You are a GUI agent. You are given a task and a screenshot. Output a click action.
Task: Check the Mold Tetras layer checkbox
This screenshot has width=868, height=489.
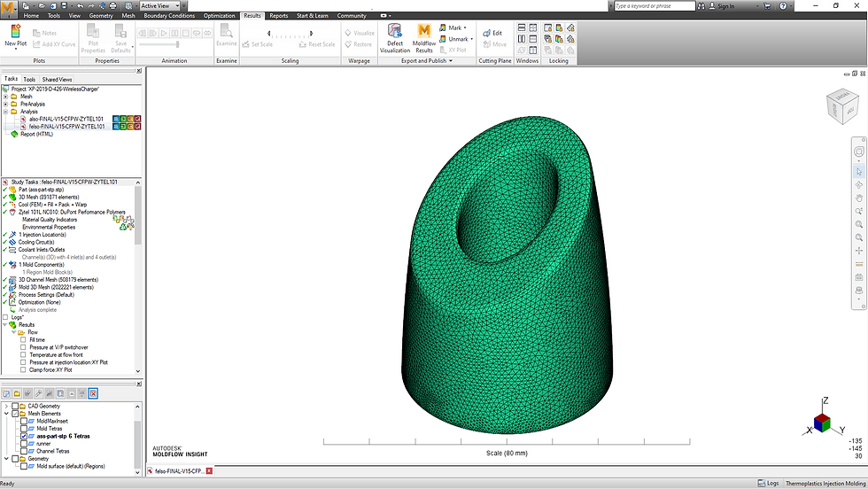point(23,429)
